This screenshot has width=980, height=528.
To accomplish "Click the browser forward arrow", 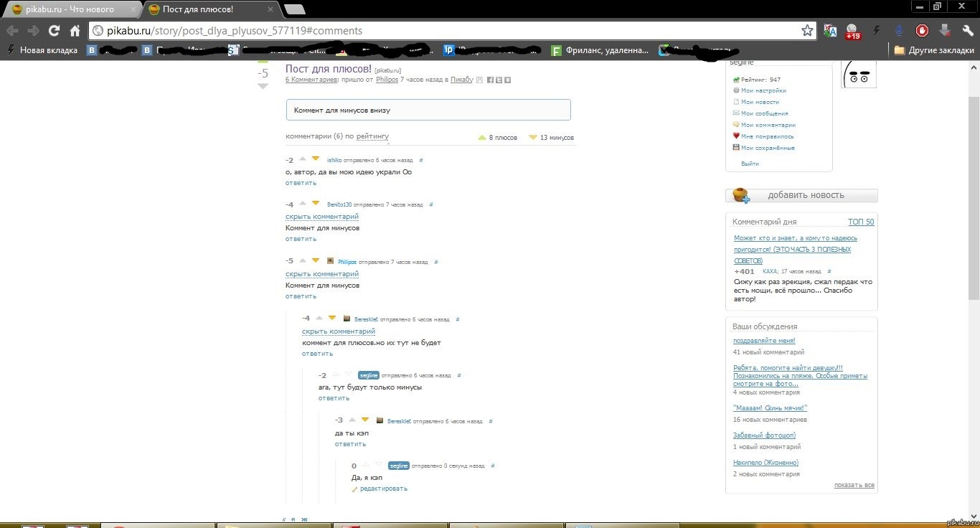I will (x=33, y=31).
